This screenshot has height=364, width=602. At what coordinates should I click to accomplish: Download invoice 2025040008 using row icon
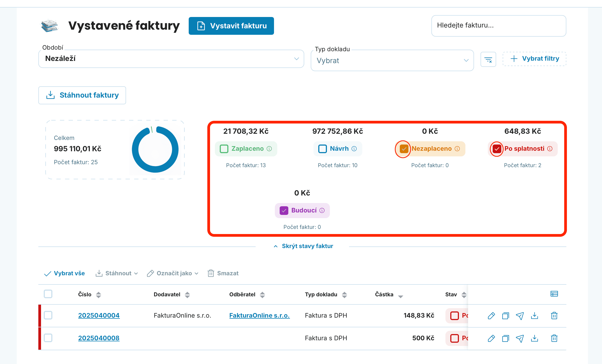coord(535,338)
